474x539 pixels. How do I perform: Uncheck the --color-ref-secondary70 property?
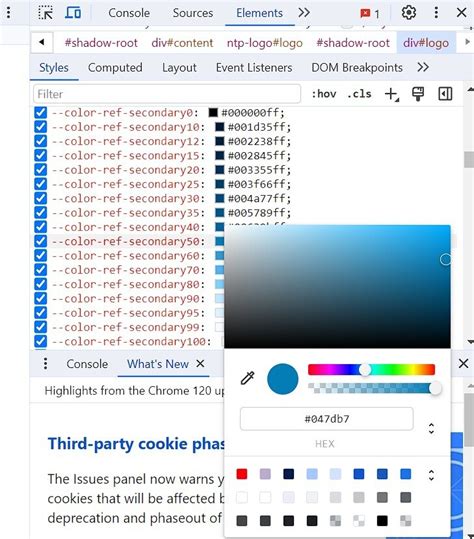point(41,270)
